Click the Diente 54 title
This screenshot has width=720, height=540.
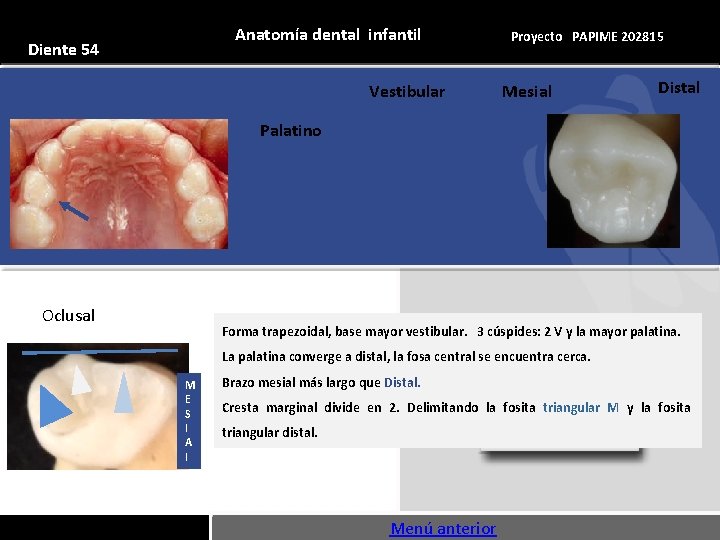click(63, 50)
